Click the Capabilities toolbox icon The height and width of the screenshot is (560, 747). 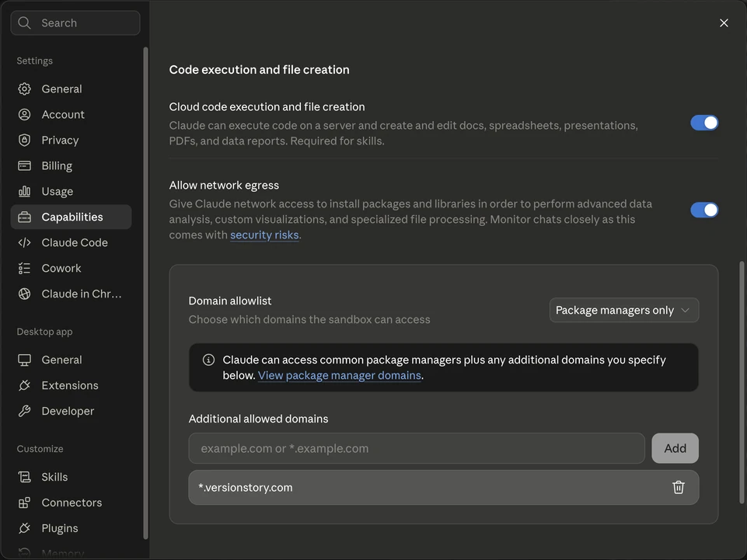(x=24, y=217)
